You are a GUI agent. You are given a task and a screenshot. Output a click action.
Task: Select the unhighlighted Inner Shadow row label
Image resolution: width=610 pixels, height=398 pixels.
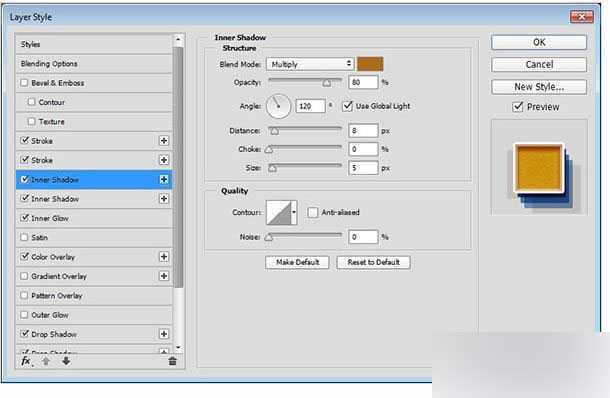[x=55, y=199]
